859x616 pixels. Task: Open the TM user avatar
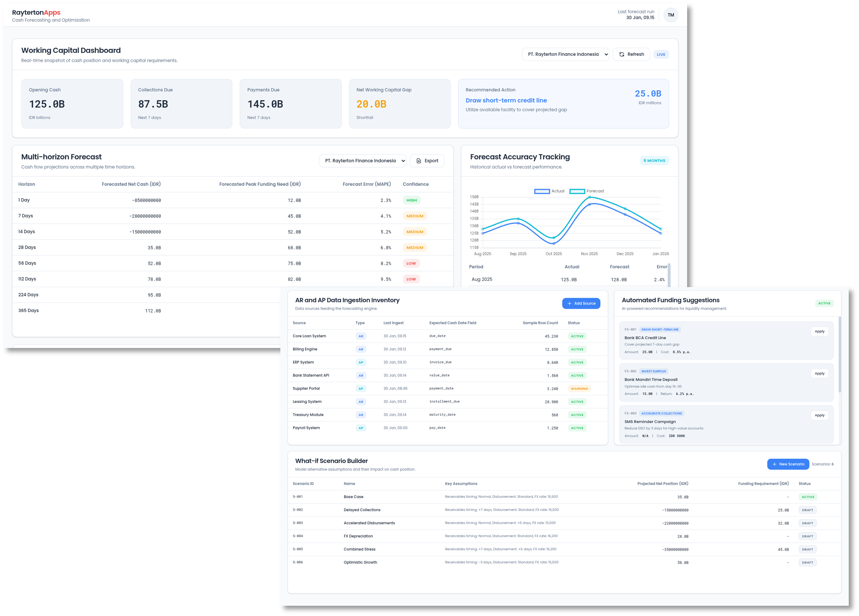671,15
